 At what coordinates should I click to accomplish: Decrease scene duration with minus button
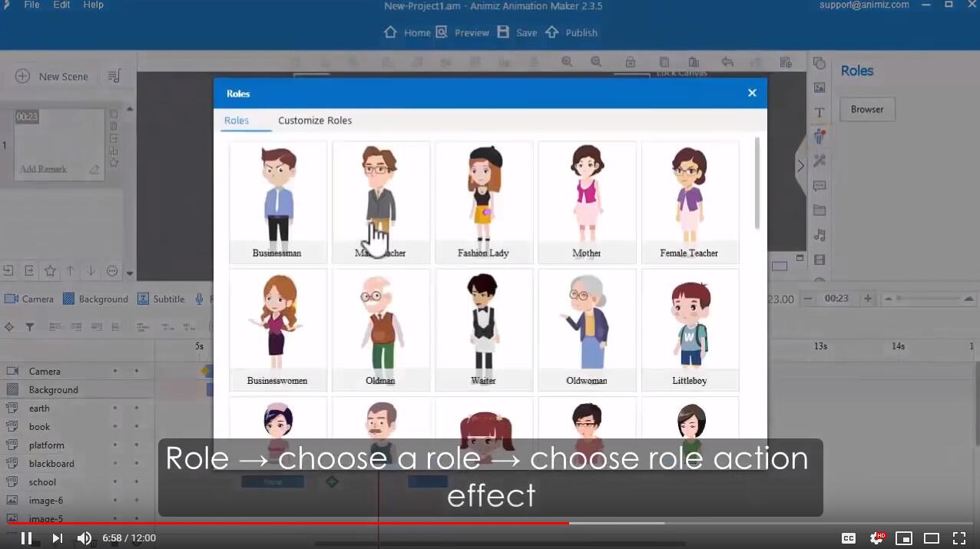coord(808,299)
